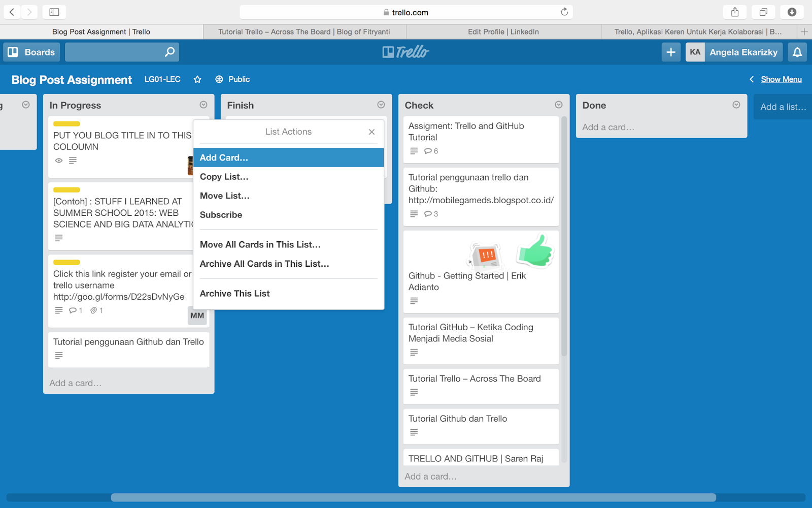
Task: Click yellow label on register email card
Action: pyautogui.click(x=66, y=262)
